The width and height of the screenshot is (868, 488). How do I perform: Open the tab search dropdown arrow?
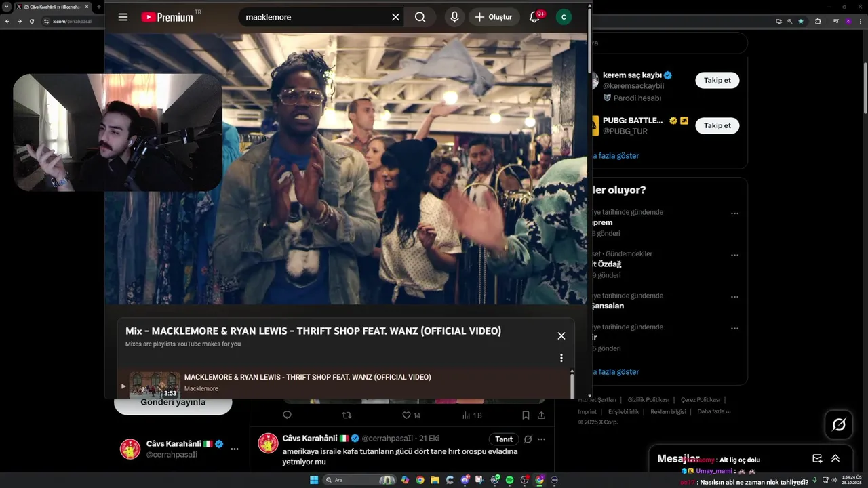click(x=5, y=7)
